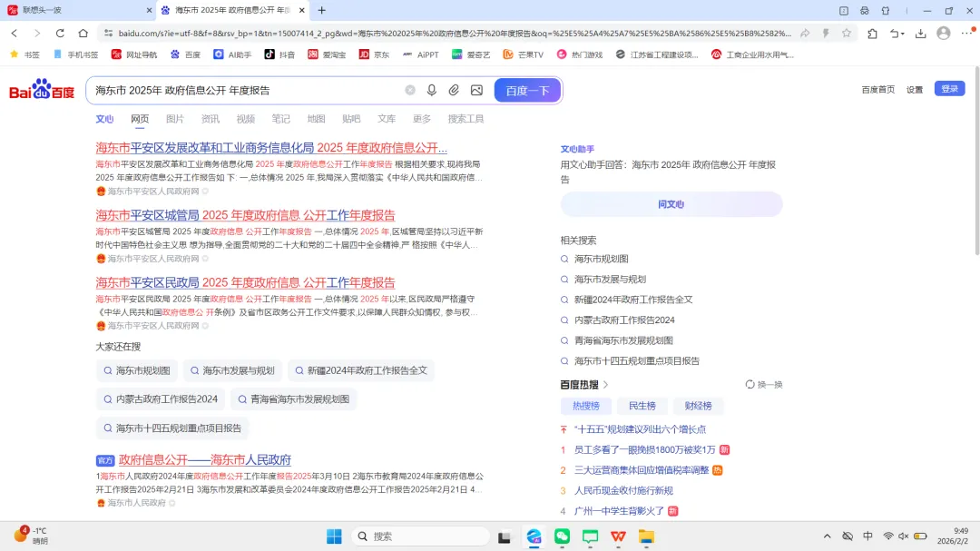Open WPS Office from the taskbar

point(618,536)
